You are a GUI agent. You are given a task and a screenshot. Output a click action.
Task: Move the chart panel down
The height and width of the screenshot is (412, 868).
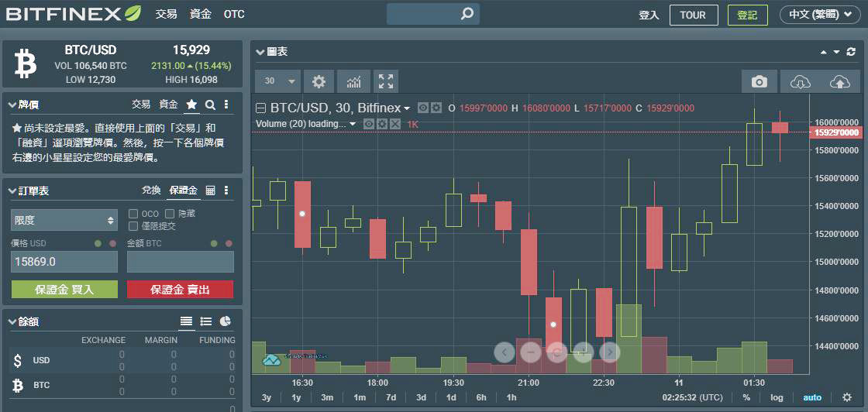point(836,52)
